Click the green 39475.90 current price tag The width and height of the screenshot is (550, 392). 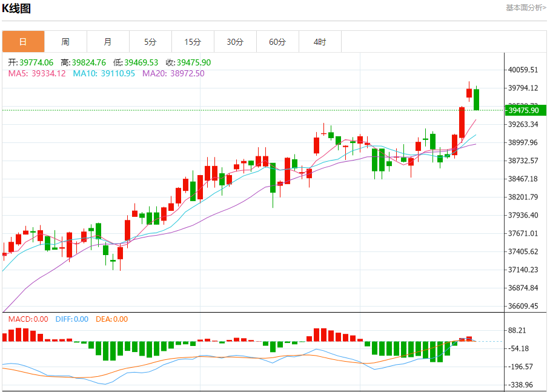pos(525,110)
